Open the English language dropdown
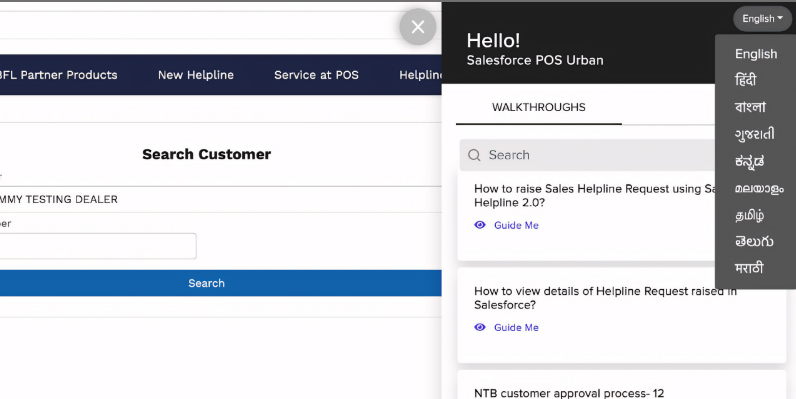Viewport: 796px width, 399px height. 762,19
